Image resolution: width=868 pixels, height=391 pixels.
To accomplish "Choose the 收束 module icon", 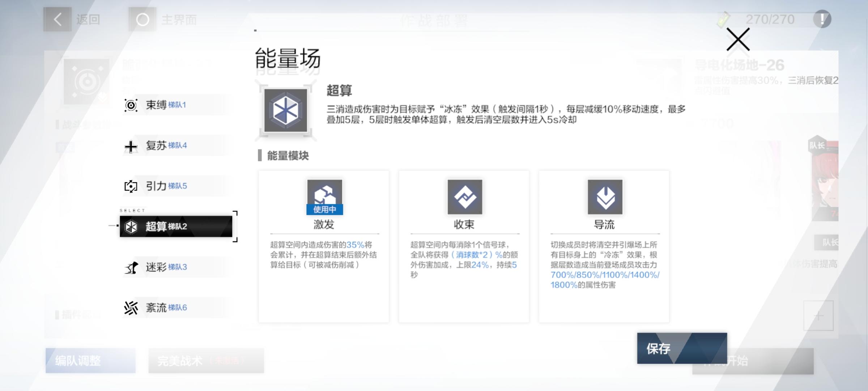I will click(465, 197).
